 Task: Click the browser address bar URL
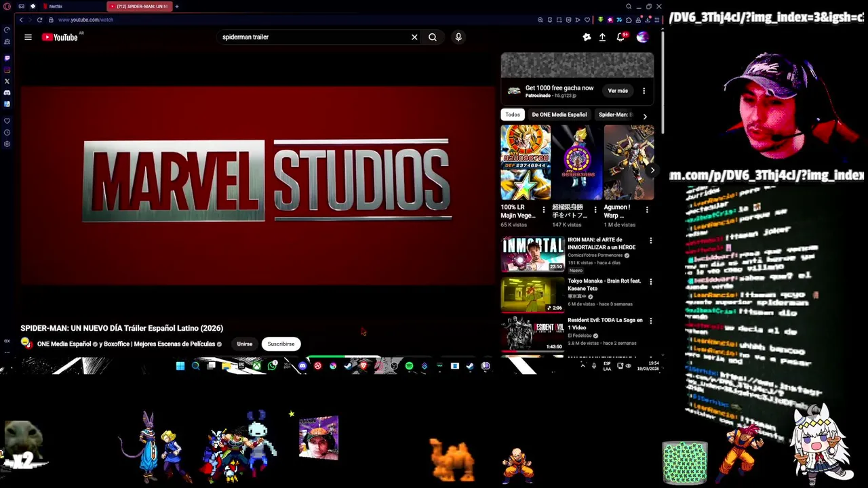tap(85, 20)
